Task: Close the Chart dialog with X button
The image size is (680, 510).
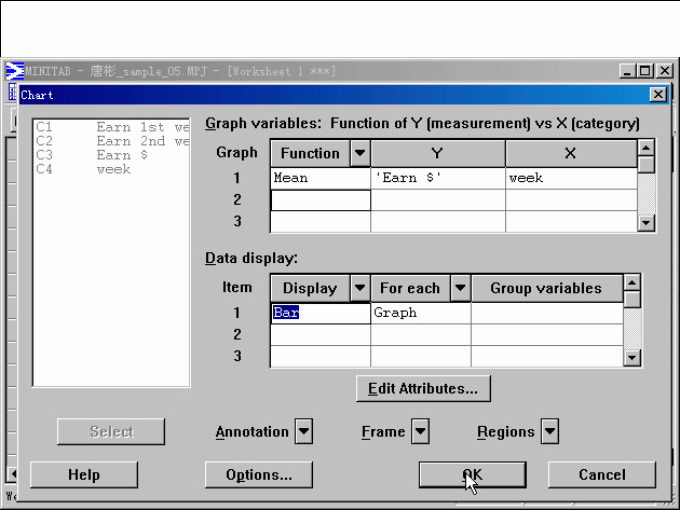Action: [x=657, y=94]
